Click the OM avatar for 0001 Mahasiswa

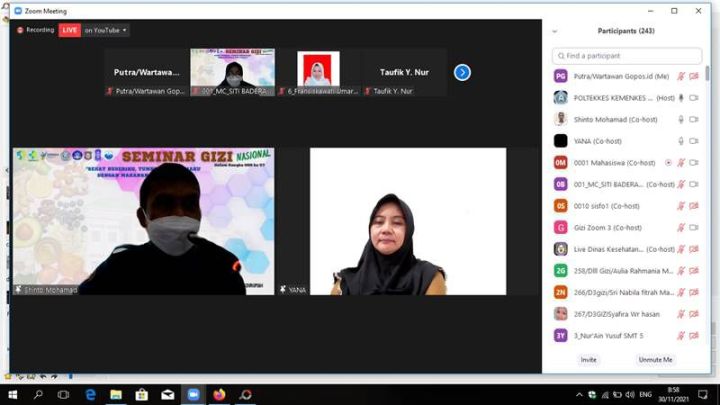(x=560, y=163)
